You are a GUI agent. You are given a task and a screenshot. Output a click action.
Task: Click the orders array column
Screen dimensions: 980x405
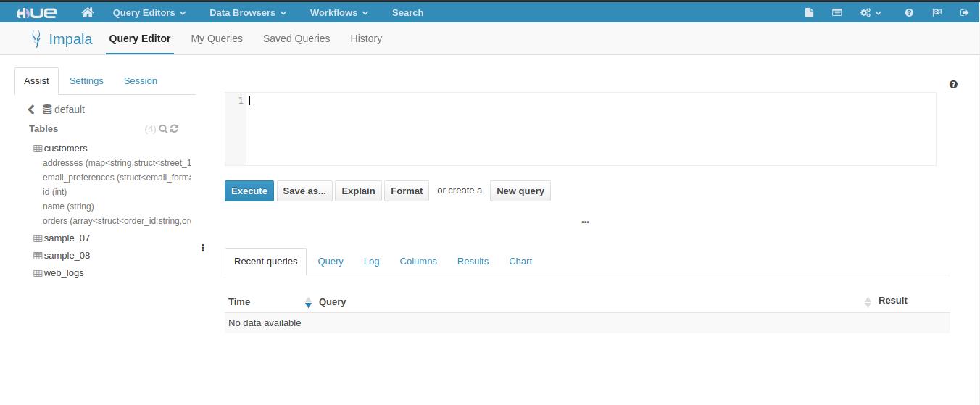click(x=117, y=221)
